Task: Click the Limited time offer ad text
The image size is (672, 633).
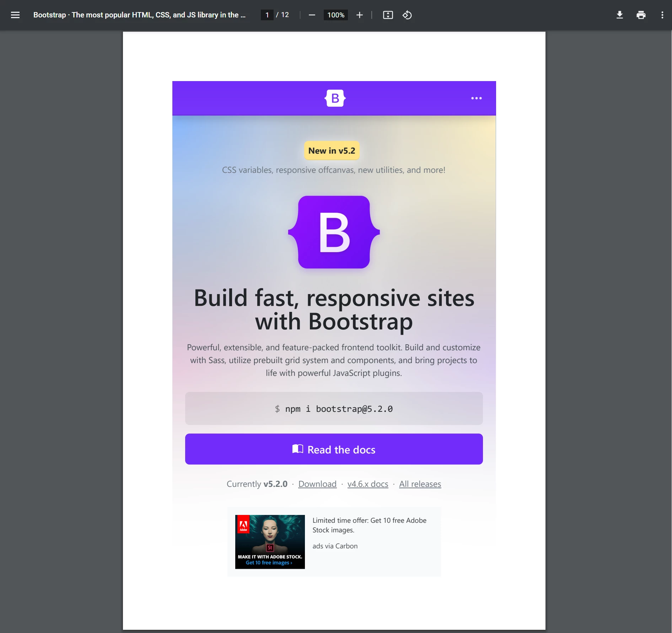Action: 370,525
